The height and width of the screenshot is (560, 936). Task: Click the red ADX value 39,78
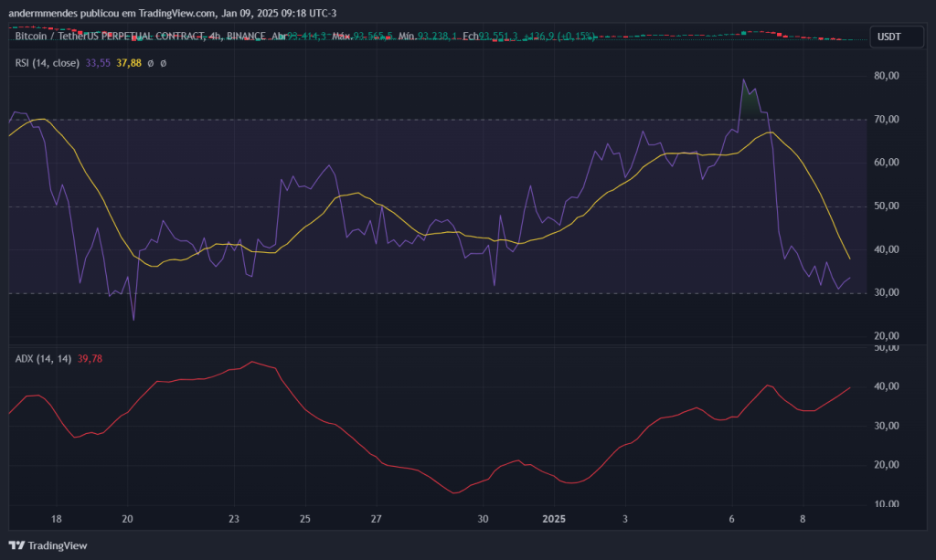click(90, 358)
